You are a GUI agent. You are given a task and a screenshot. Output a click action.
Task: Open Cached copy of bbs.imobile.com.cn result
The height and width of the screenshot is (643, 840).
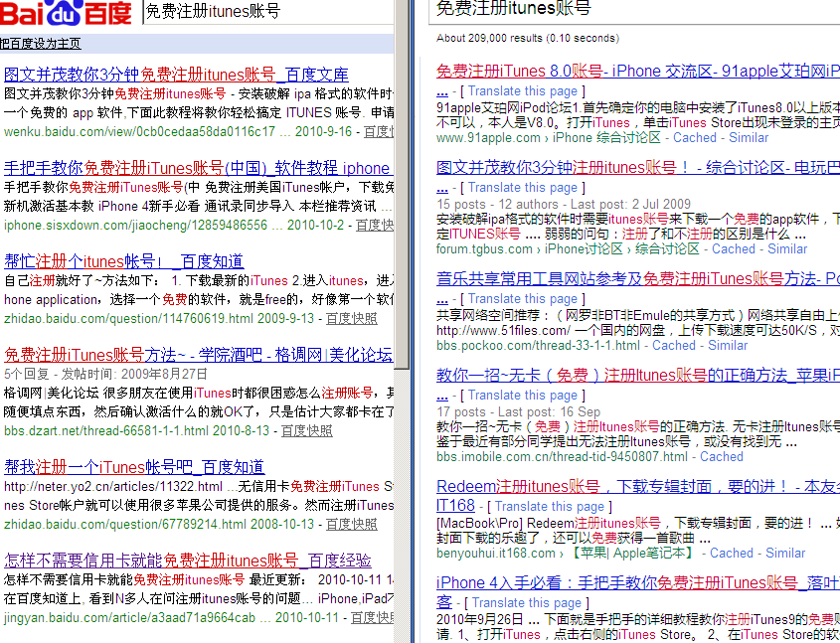pos(722,457)
